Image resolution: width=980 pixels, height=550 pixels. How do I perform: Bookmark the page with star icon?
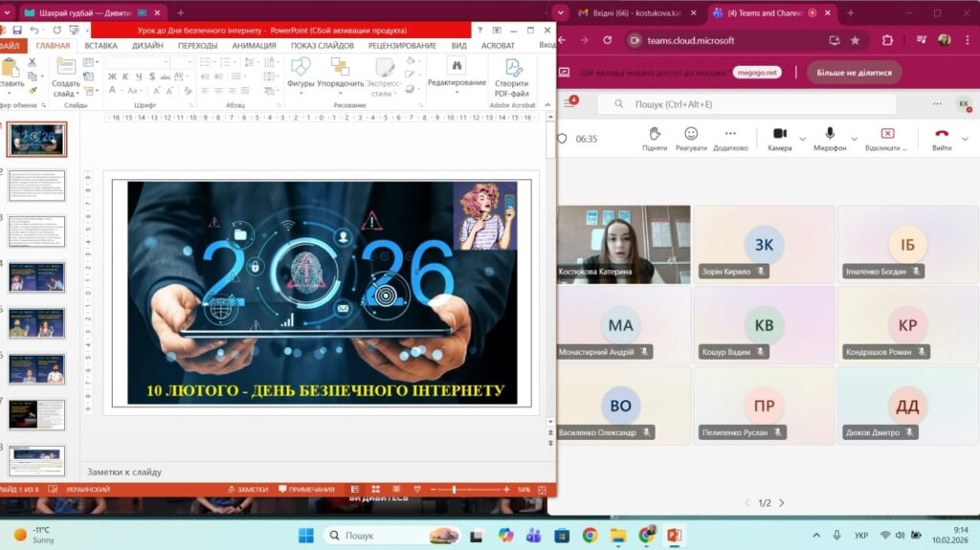click(x=855, y=40)
